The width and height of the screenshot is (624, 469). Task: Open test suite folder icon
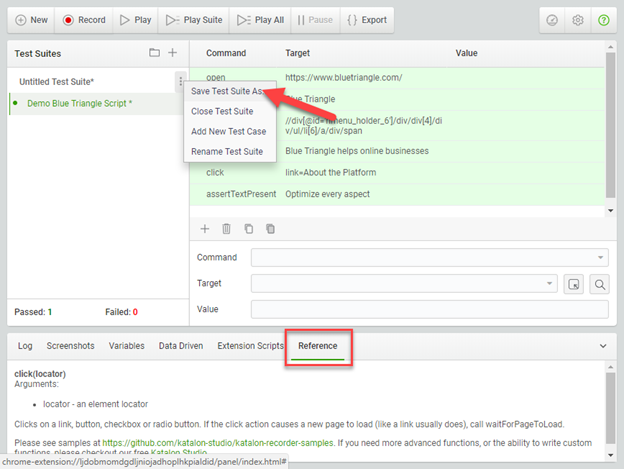click(x=154, y=53)
